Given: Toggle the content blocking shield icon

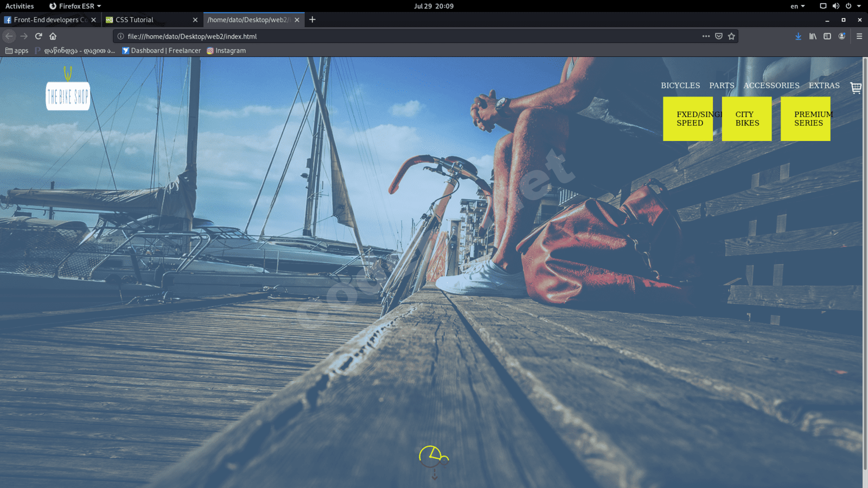Looking at the screenshot, I should point(718,36).
